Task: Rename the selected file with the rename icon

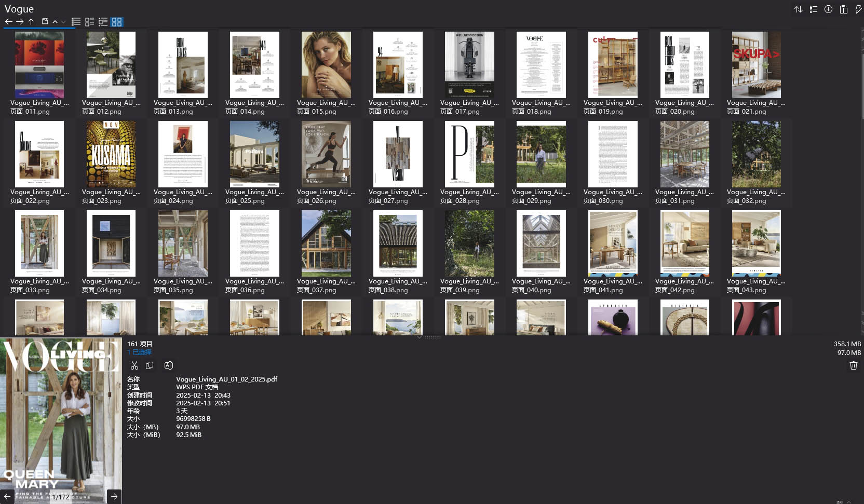Action: tap(168, 365)
